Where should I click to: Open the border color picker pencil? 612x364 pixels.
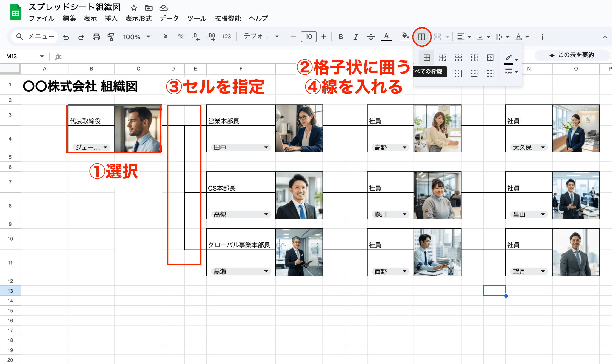[508, 58]
